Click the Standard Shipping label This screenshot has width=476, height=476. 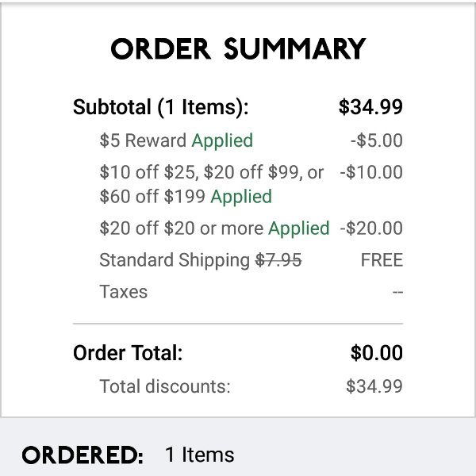[x=175, y=260]
